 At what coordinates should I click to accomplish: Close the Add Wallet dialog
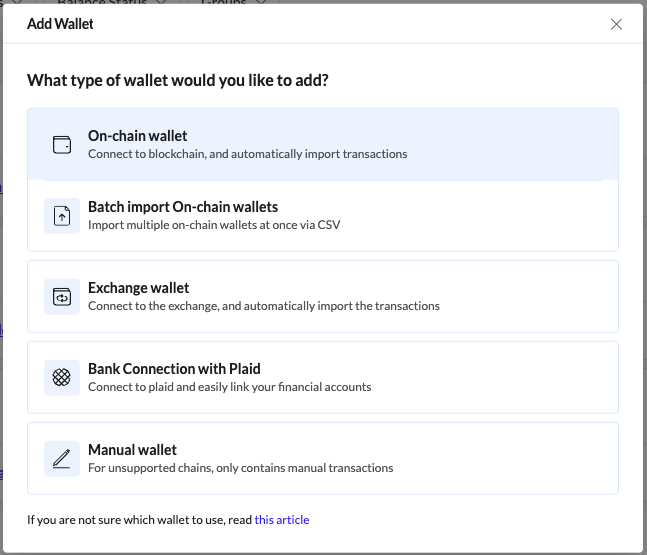tap(616, 24)
